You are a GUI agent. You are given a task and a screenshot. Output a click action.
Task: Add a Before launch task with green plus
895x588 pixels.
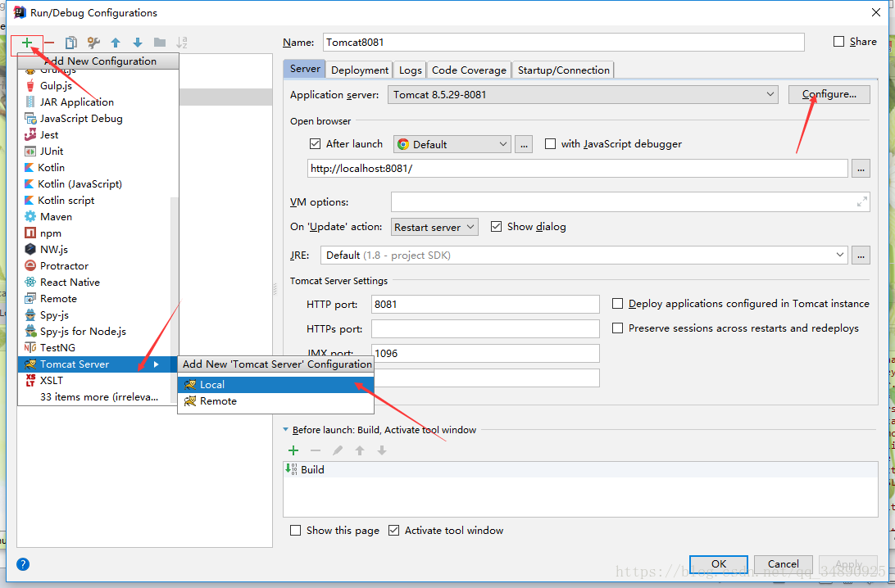click(x=293, y=450)
